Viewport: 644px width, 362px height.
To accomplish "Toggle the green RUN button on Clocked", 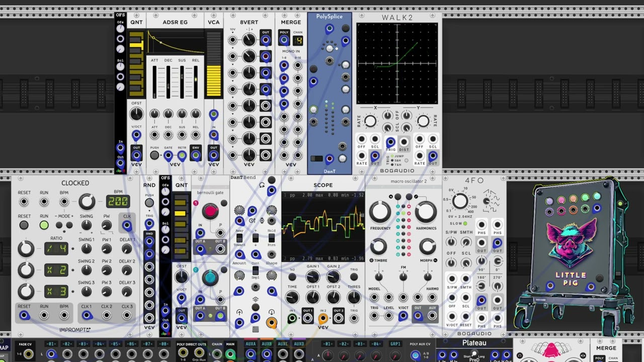I will (44, 225).
